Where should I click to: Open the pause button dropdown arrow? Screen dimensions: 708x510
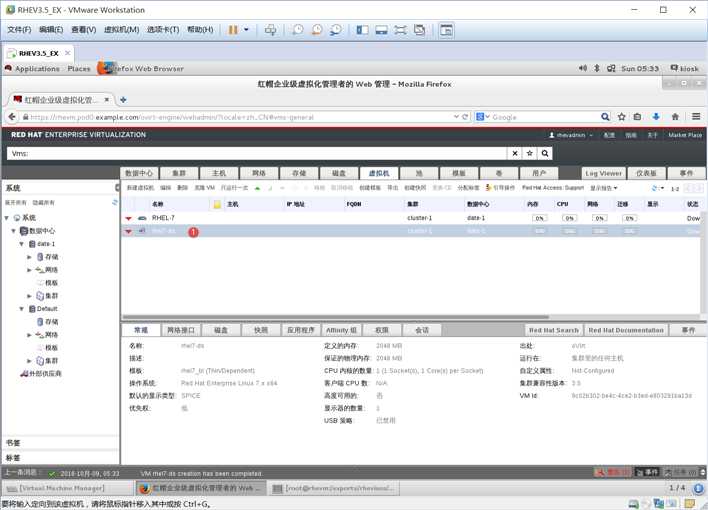246,30
